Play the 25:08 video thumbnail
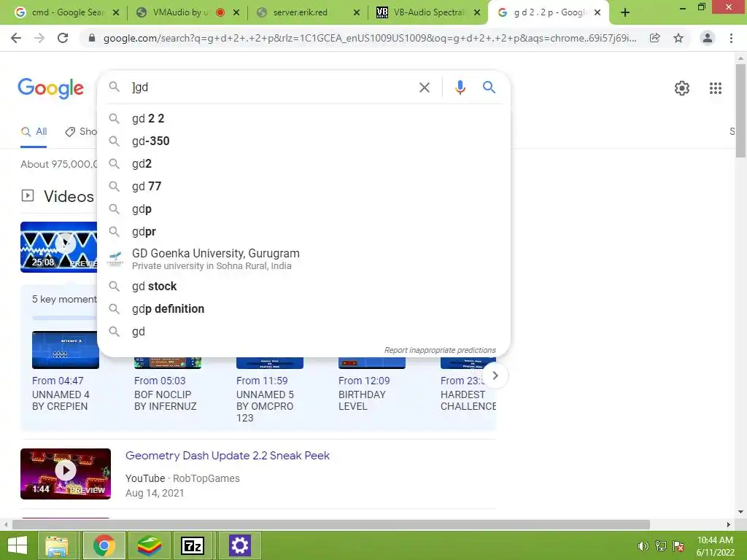Image resolution: width=747 pixels, height=560 pixels. (58, 247)
